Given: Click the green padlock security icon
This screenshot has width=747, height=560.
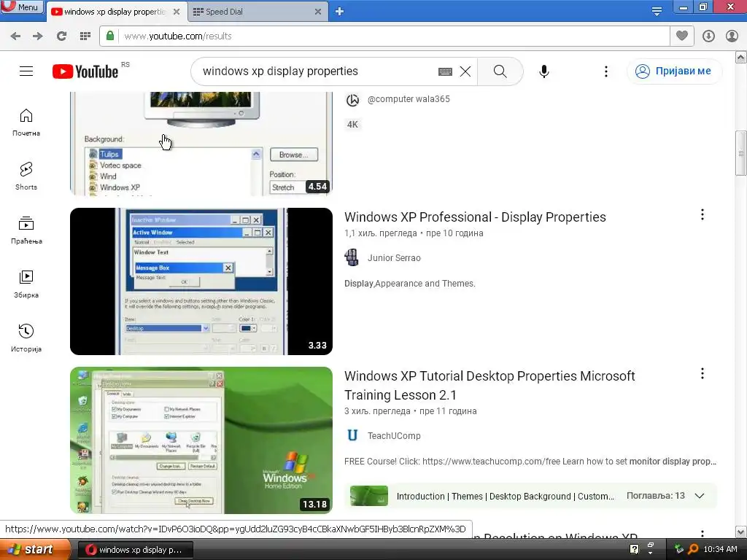Looking at the screenshot, I should (x=110, y=36).
